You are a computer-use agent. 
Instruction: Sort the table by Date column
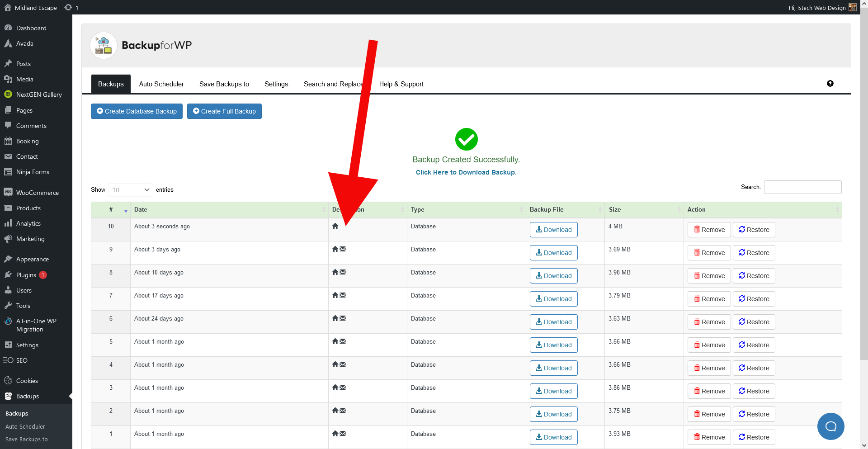(229, 210)
